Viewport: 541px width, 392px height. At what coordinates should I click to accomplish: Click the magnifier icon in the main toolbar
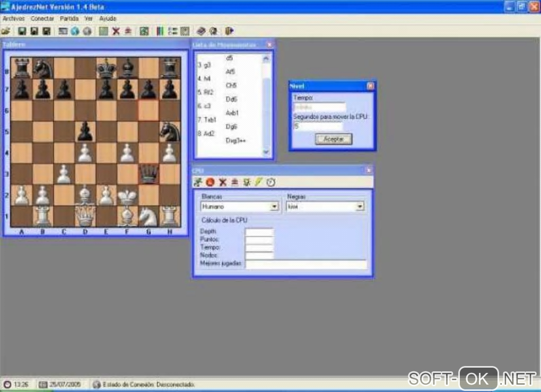(x=214, y=31)
